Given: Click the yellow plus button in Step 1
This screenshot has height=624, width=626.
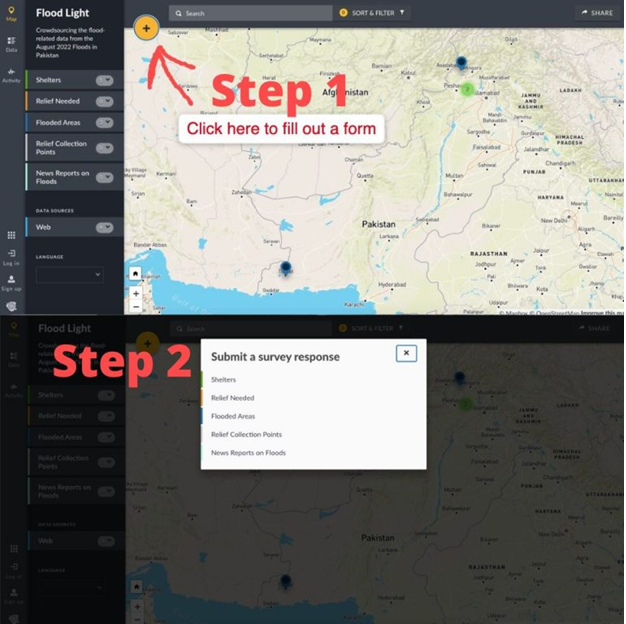Looking at the screenshot, I should [147, 28].
